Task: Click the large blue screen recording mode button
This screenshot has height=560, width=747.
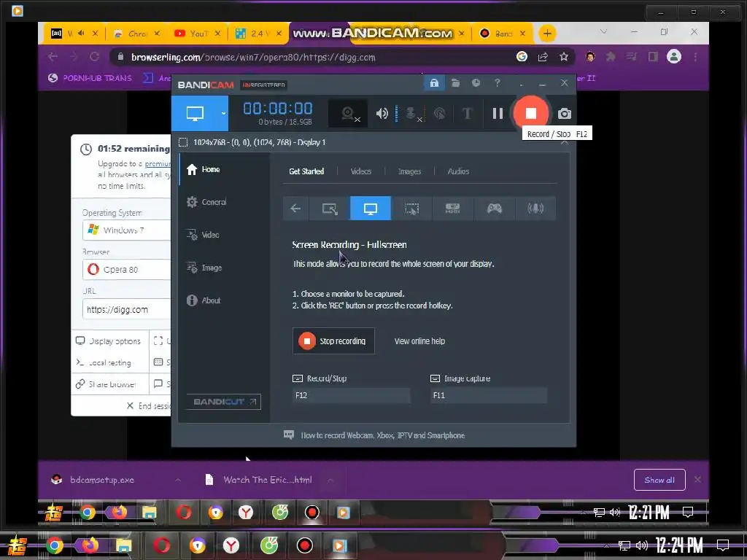Action: (196, 113)
